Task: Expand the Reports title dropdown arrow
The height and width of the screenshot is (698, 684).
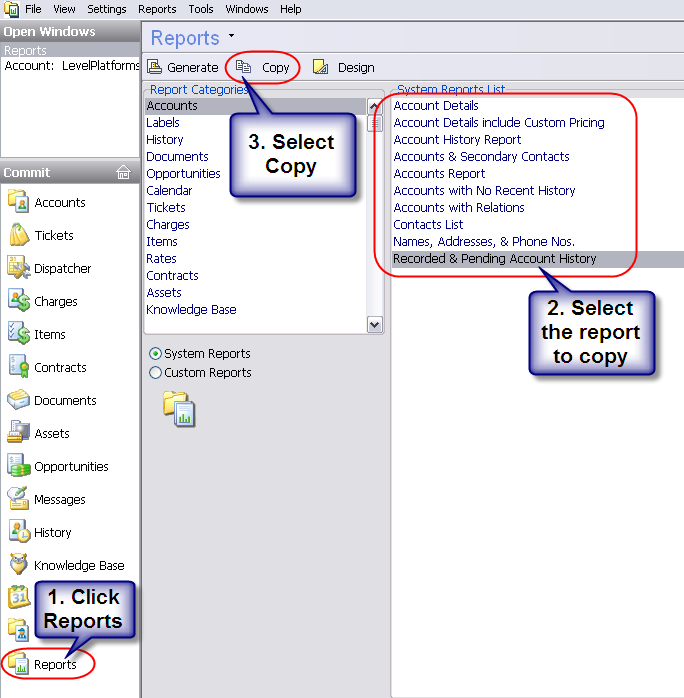Action: [232, 36]
